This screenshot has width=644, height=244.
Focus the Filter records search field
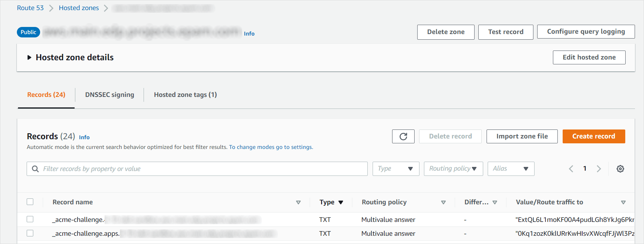197,169
